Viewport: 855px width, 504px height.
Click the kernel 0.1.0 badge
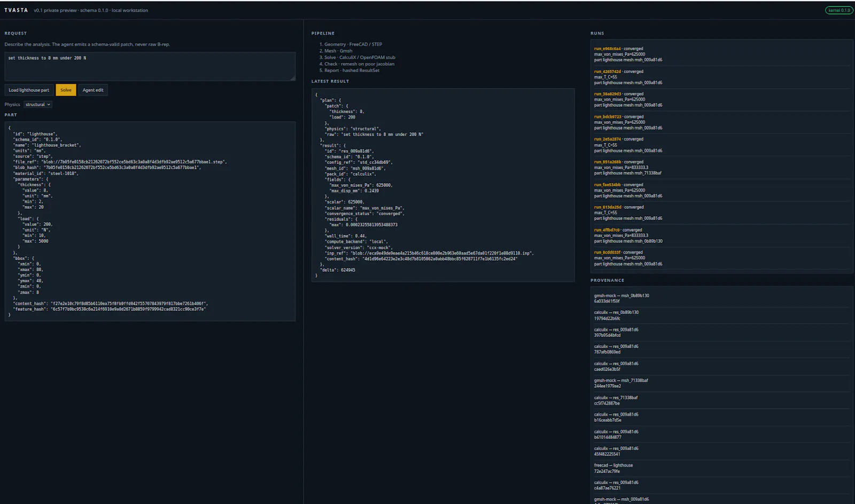coord(839,10)
